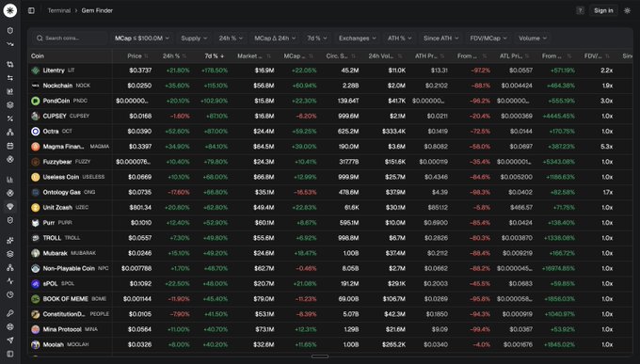Image resolution: width=640 pixels, height=364 pixels.
Task: Click the Unit Zcash coin logo
Action: tap(36, 207)
